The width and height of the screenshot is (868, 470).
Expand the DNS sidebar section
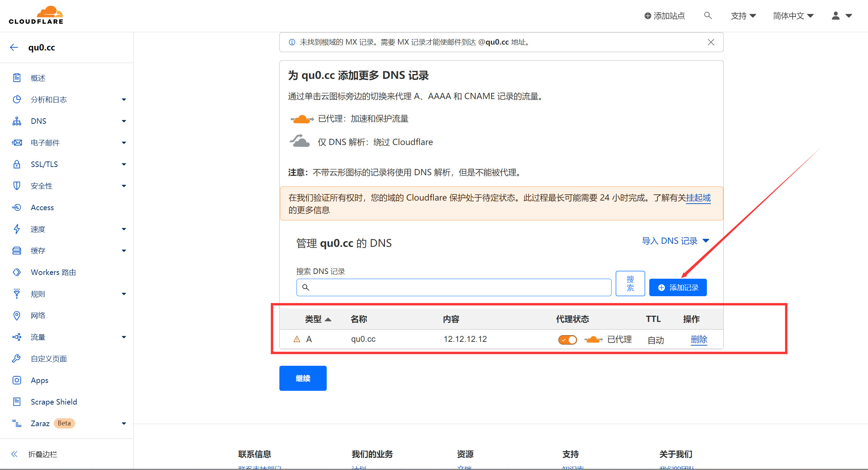pos(124,121)
